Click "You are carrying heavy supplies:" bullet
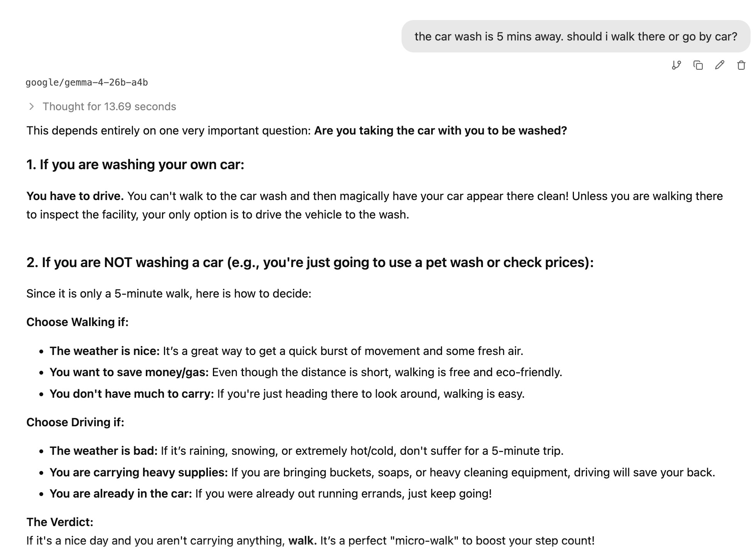The image size is (756, 555). click(x=138, y=473)
